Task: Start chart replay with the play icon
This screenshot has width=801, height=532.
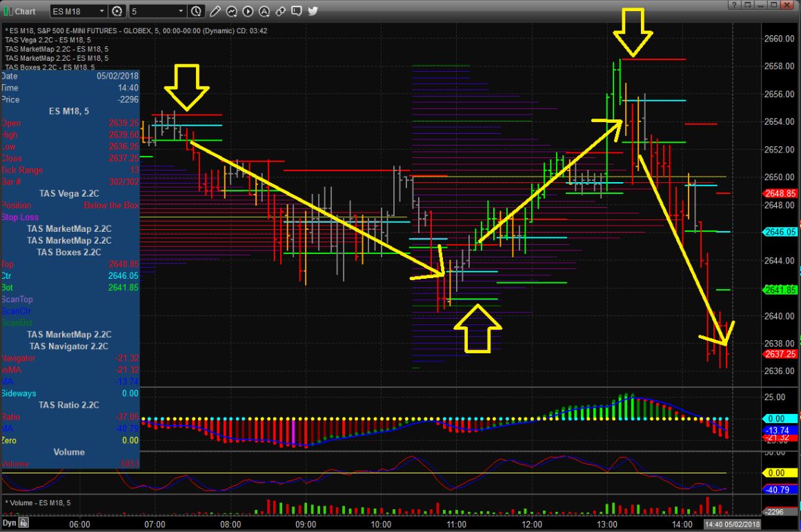Action: tap(248, 11)
